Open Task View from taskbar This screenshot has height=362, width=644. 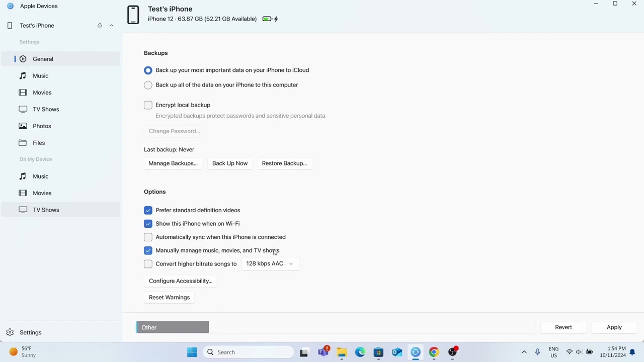click(304, 352)
